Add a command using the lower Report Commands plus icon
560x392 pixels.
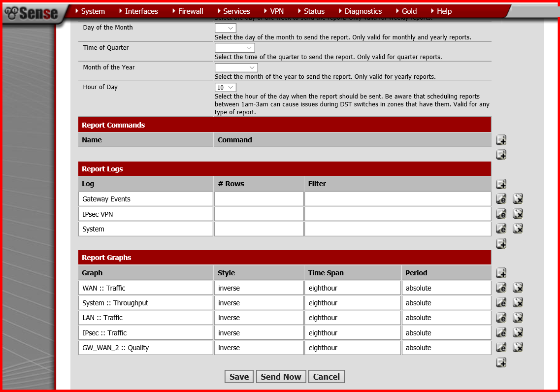point(501,155)
